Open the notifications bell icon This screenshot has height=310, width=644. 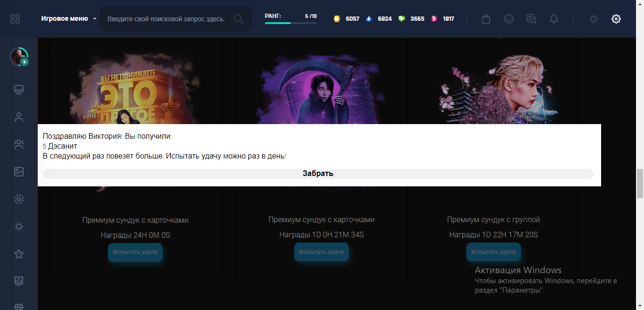pyautogui.click(x=554, y=19)
